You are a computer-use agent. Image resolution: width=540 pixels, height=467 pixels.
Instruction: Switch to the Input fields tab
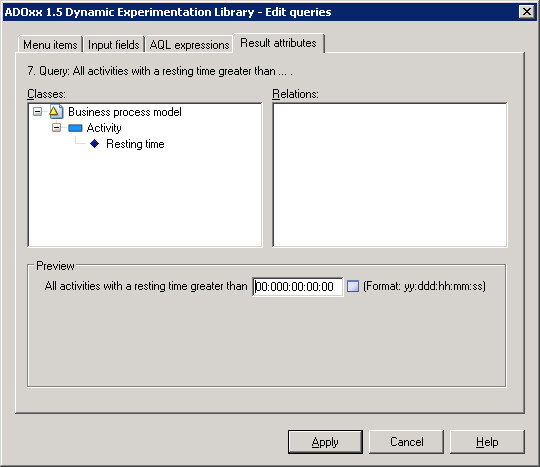coord(114,44)
